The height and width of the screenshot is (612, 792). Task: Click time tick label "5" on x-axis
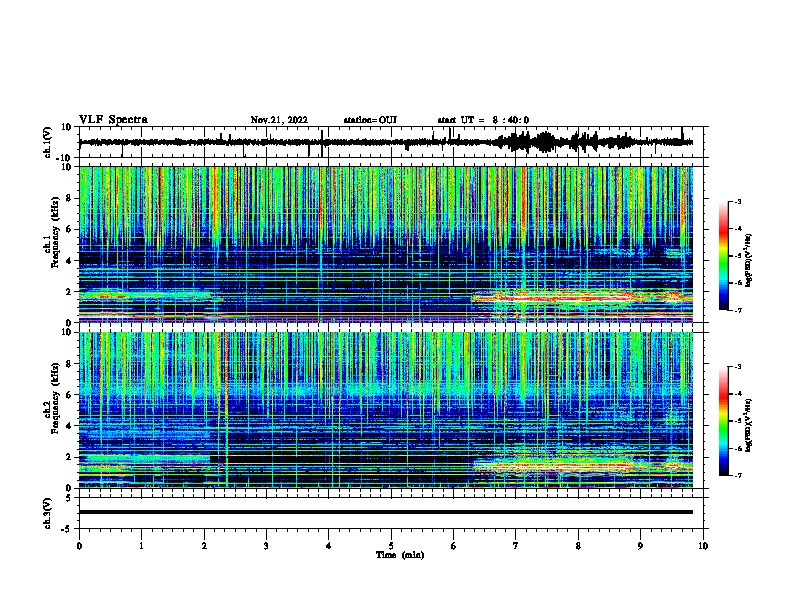391,546
